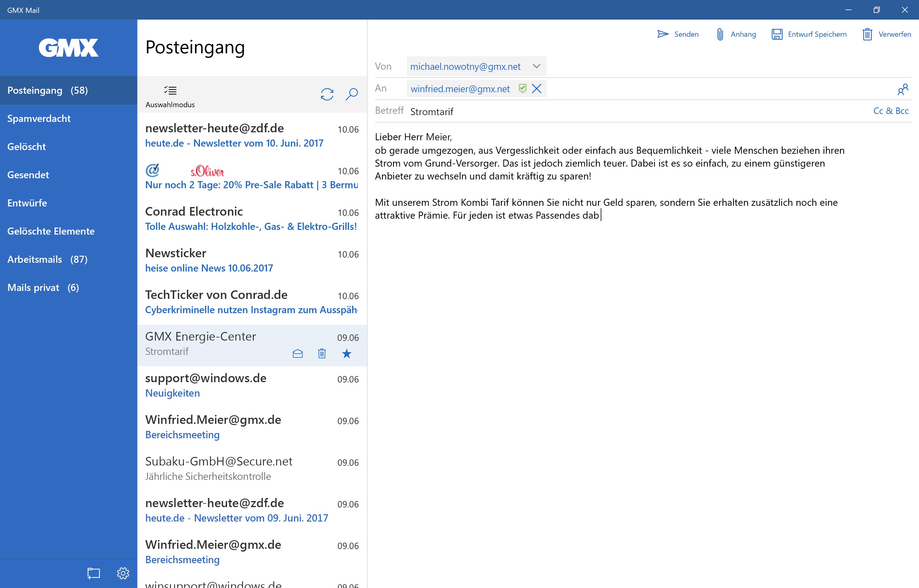The image size is (919, 588).
Task: Discard message with Verwerfen trash icon
Action: point(867,34)
